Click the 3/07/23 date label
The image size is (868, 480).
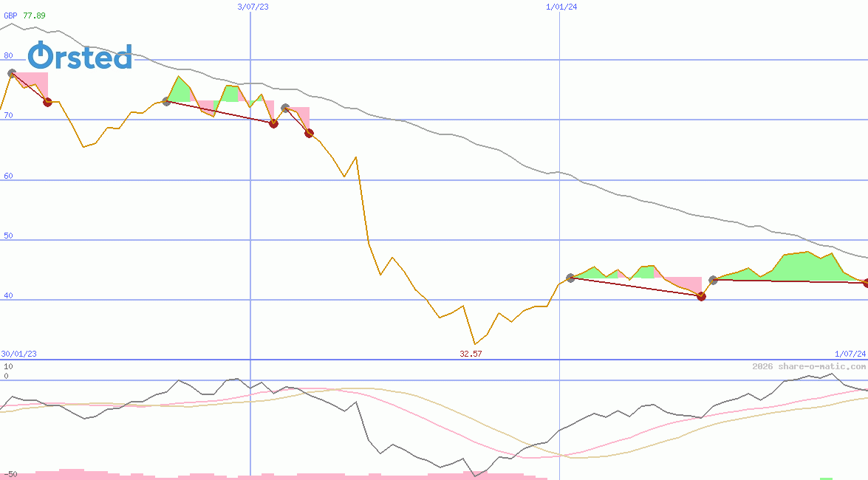point(253,7)
